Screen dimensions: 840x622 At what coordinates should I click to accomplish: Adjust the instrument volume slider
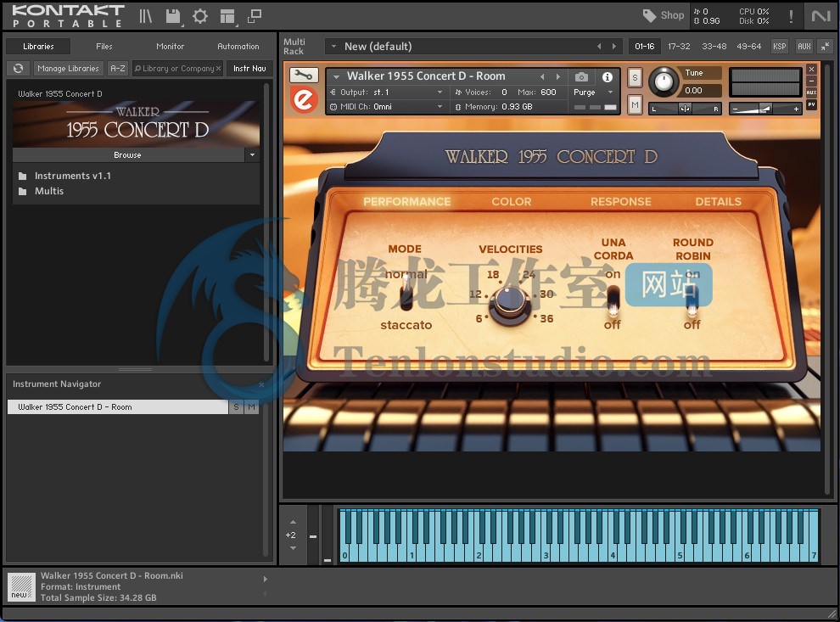[x=765, y=109]
